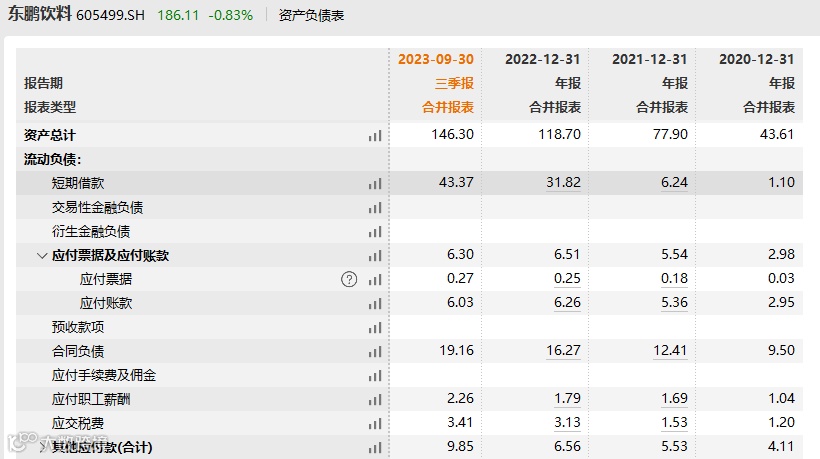820x459 pixels.
Task: Click the 2022 应付票据 value 0.25
Action: pos(567,278)
